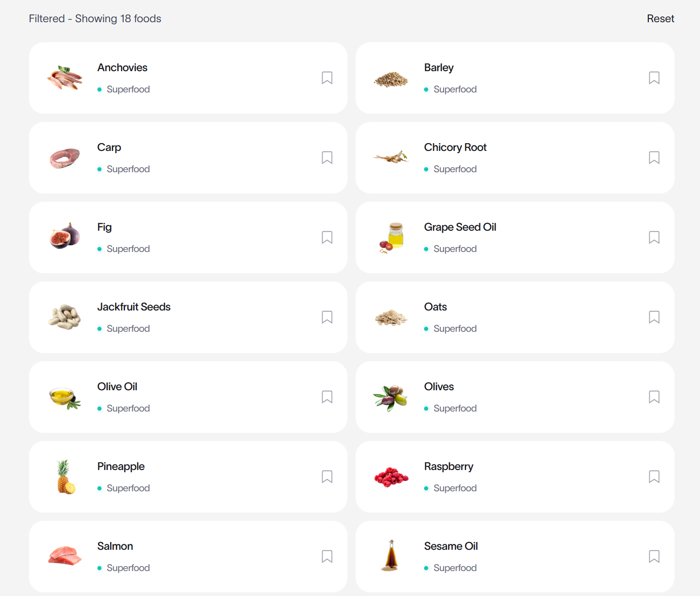
Task: Bookmark Pineapple
Action: pyautogui.click(x=327, y=477)
